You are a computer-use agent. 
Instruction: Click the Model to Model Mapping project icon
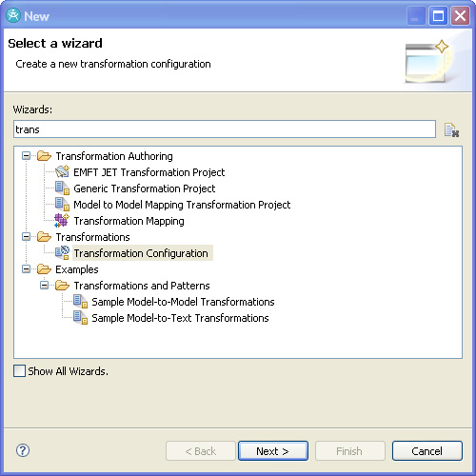click(x=62, y=205)
